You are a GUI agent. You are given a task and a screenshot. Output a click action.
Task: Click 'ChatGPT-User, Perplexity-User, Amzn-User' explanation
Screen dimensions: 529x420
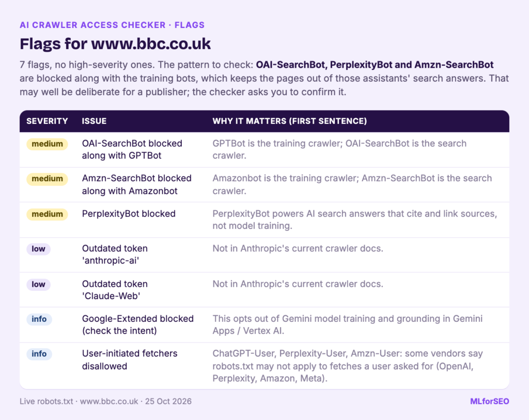[348, 366]
